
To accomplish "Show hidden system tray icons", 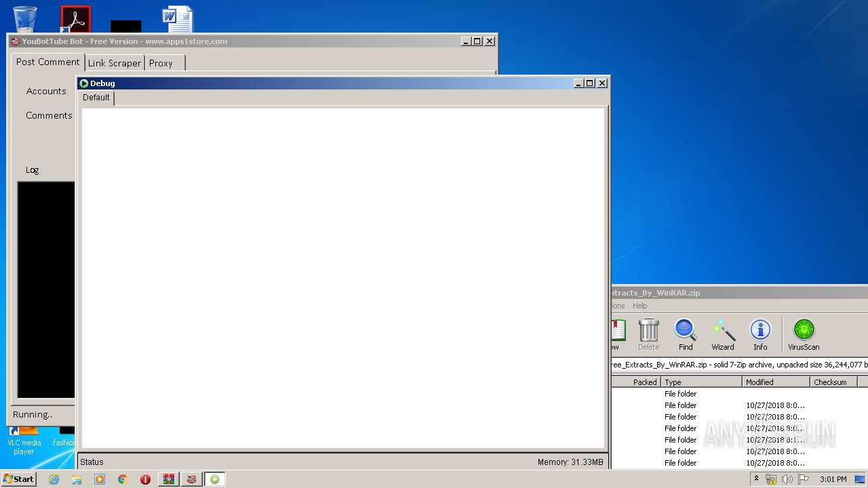I will pyautogui.click(x=756, y=479).
